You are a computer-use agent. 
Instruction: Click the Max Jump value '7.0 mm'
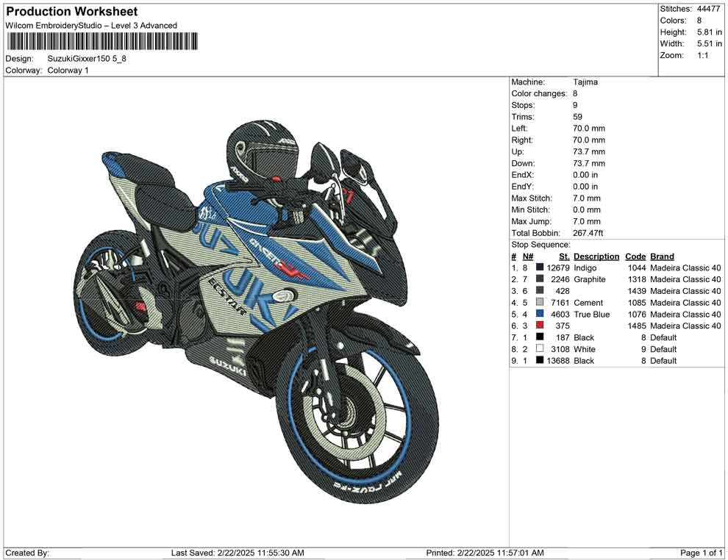click(586, 221)
